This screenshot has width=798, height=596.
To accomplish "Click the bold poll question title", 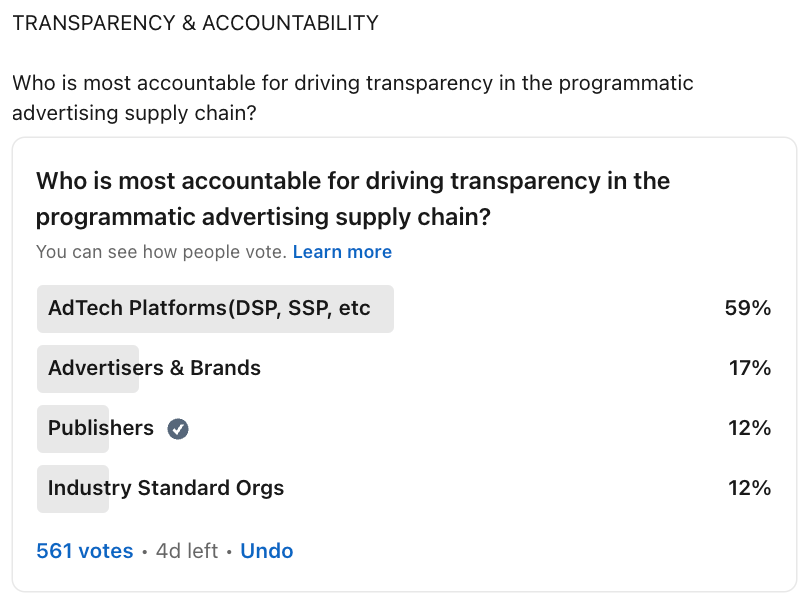I will point(353,199).
